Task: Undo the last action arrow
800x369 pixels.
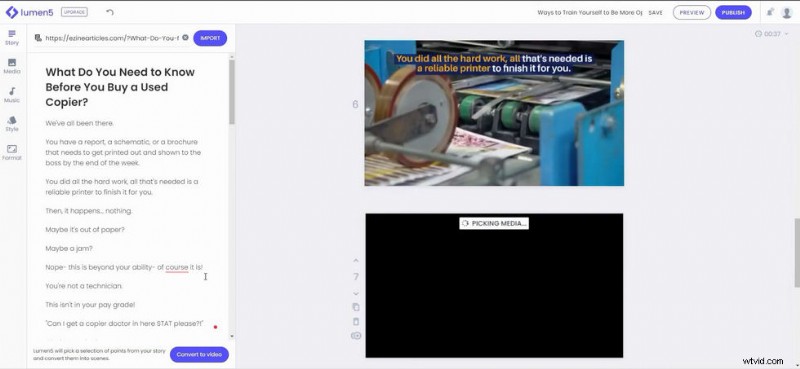Action: 110,12
